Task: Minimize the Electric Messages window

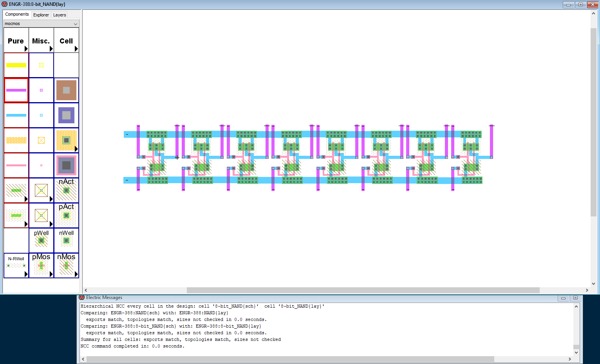Action: [563, 298]
